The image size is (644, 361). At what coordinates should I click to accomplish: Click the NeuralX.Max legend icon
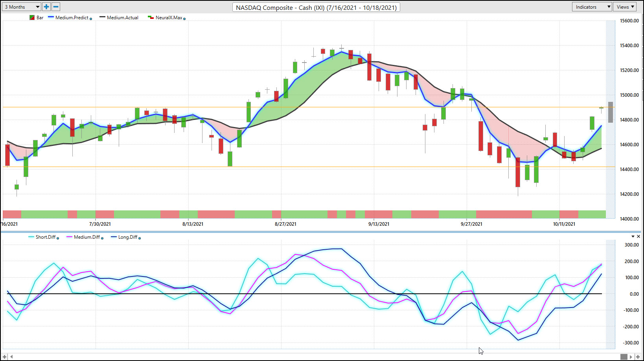[x=151, y=18]
